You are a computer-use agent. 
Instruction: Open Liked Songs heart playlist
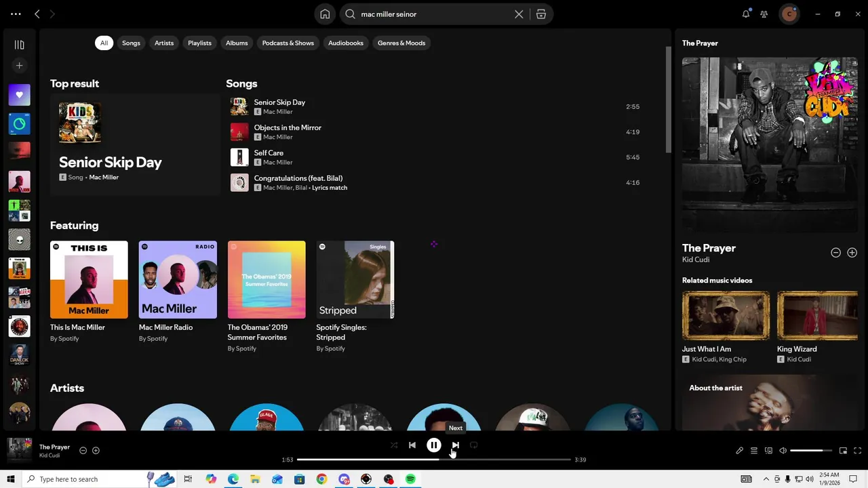coord(19,95)
